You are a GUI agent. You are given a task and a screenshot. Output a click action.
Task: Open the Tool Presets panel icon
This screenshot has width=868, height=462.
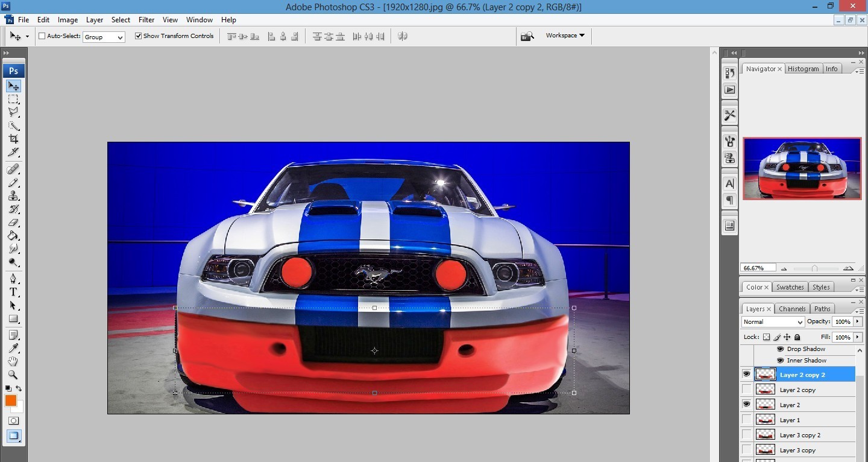(x=729, y=115)
